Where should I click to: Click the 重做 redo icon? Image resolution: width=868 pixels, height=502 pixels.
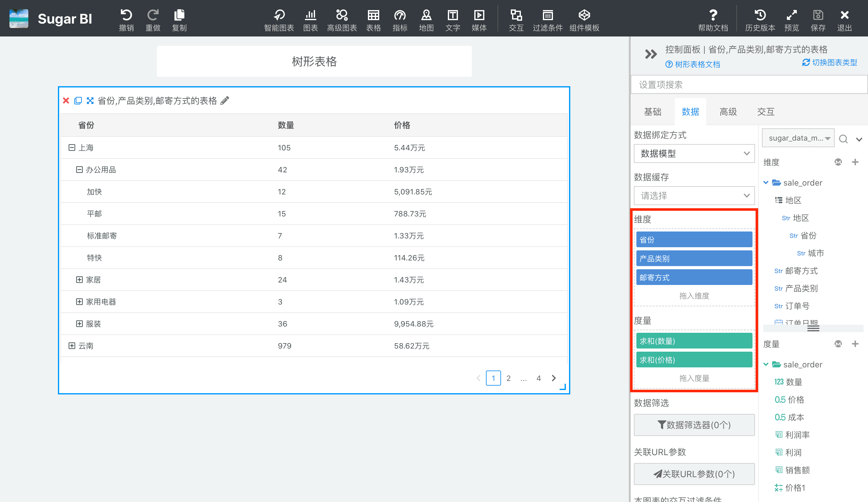153,15
